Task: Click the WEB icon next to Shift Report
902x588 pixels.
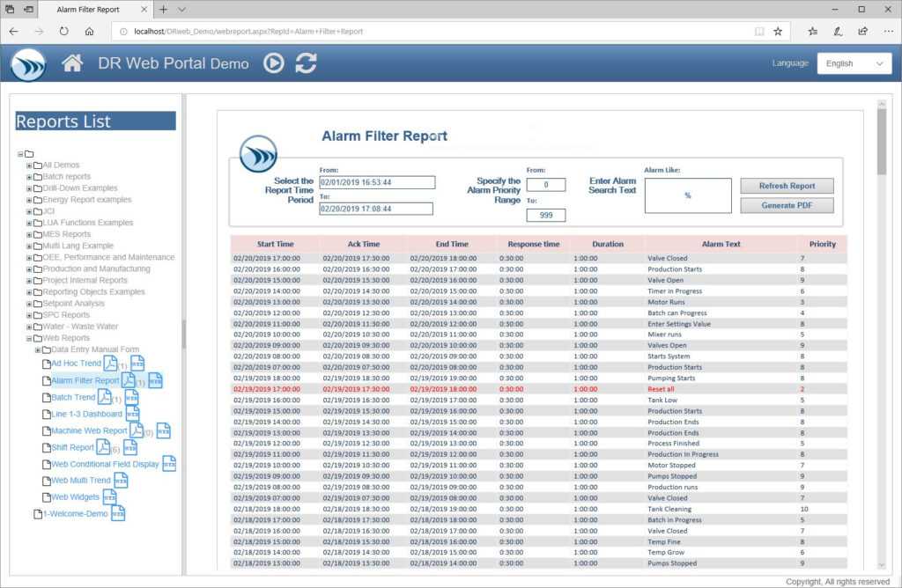Action: point(129,448)
